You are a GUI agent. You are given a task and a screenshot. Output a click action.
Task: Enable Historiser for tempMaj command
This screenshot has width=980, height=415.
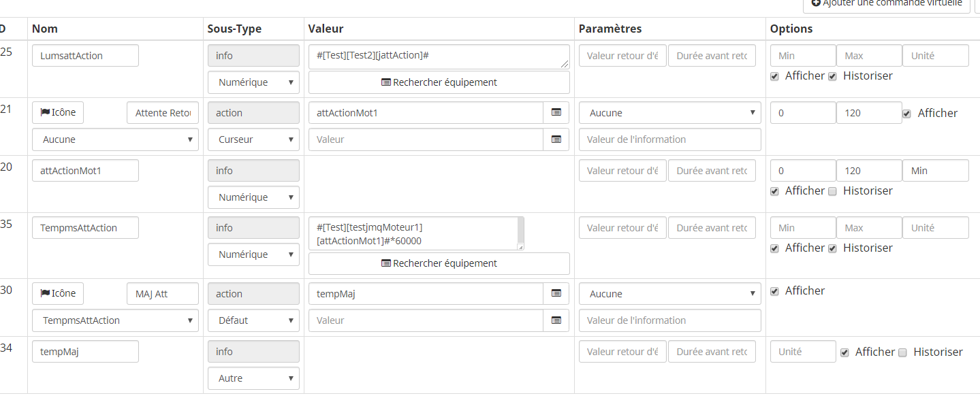pyautogui.click(x=902, y=352)
